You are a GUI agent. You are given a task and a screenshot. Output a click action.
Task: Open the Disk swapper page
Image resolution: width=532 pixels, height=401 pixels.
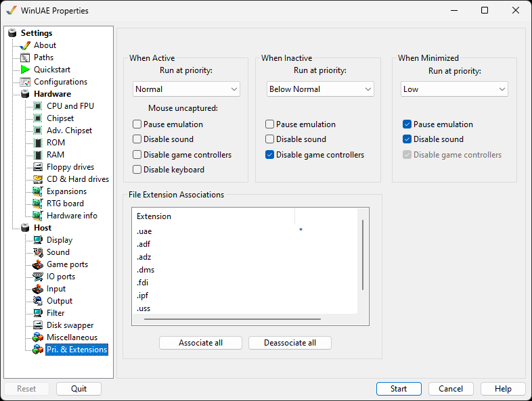click(x=70, y=325)
